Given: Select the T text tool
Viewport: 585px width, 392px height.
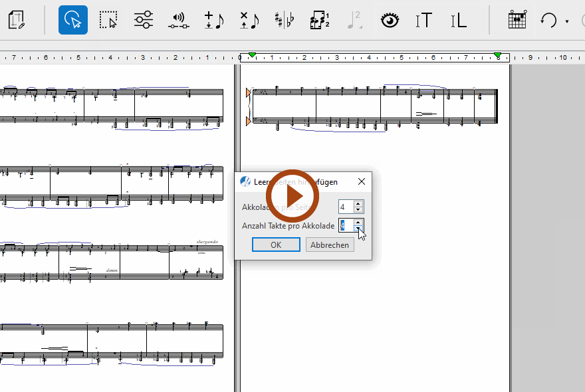Looking at the screenshot, I should click(423, 20).
